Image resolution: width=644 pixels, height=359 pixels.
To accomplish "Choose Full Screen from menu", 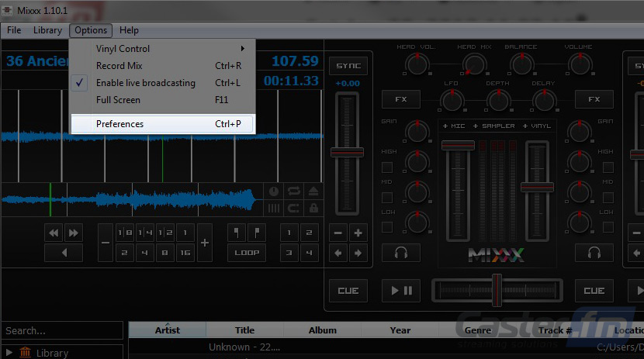I will pyautogui.click(x=163, y=100).
